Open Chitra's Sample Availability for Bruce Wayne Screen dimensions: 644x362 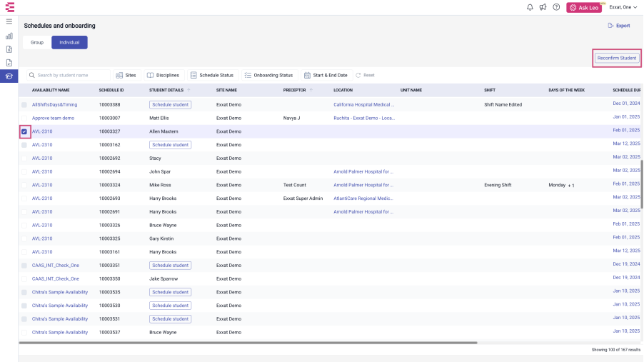(60, 333)
